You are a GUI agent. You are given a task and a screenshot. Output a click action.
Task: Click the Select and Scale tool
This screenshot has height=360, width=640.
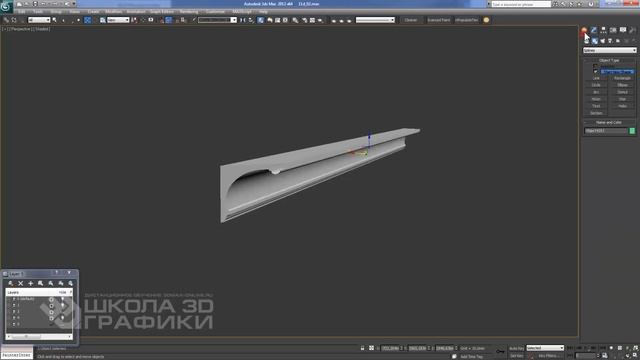coord(103,20)
